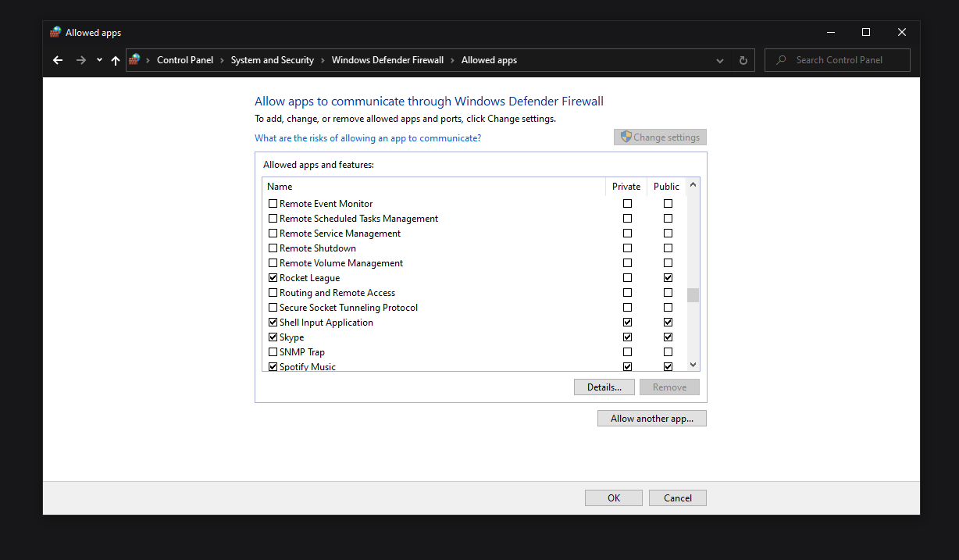This screenshot has width=959, height=560.
Task: Enable Routing and Remote Access checkbox
Action: pos(273,293)
